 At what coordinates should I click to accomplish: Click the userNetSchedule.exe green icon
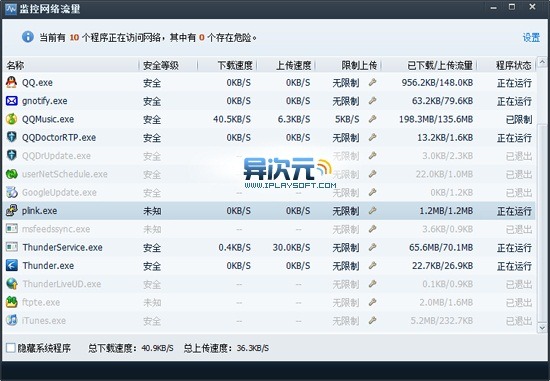click(12, 174)
